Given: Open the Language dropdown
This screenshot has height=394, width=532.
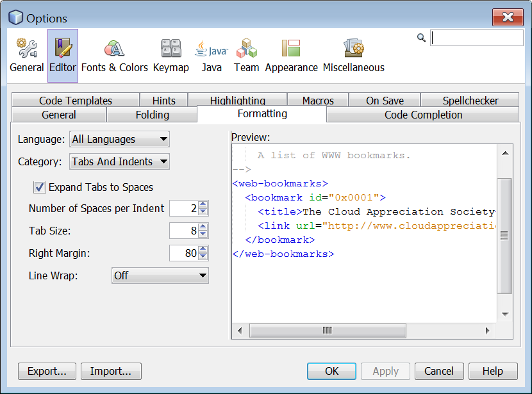Looking at the screenshot, I should click(x=119, y=139).
